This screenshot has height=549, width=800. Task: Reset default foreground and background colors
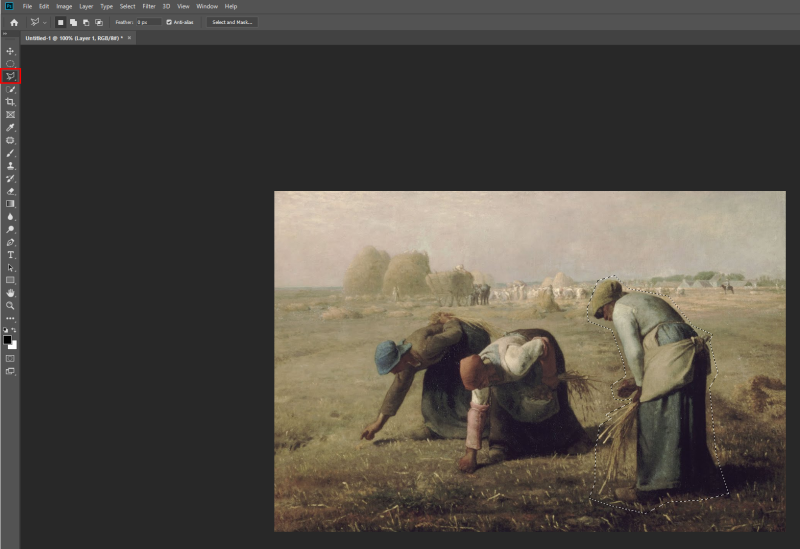(x=5, y=330)
